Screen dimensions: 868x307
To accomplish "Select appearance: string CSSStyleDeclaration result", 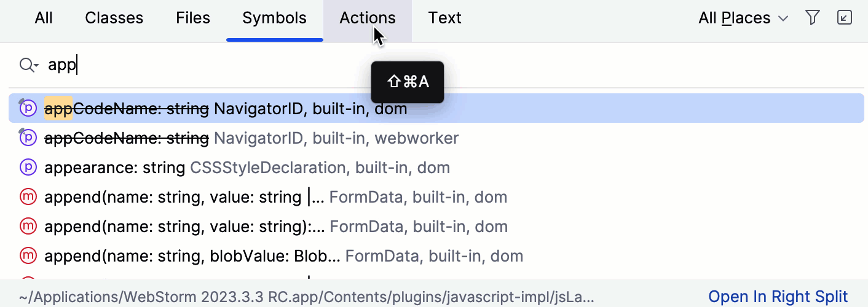I will [247, 168].
